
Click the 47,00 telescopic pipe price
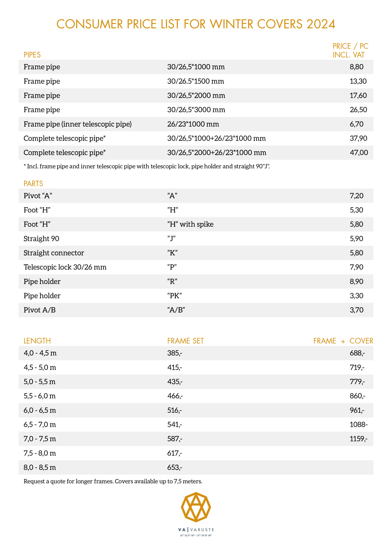tap(359, 153)
